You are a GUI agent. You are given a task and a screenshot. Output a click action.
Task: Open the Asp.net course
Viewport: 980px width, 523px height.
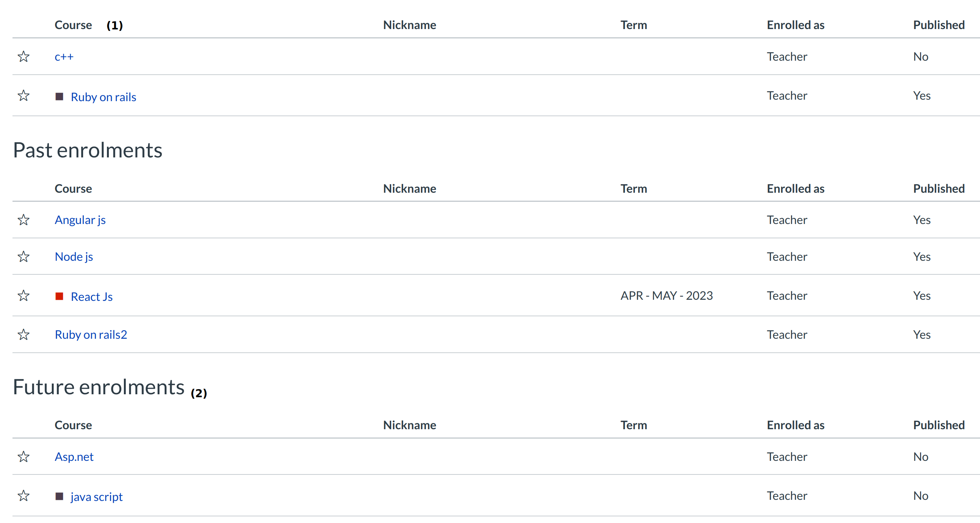click(x=74, y=457)
